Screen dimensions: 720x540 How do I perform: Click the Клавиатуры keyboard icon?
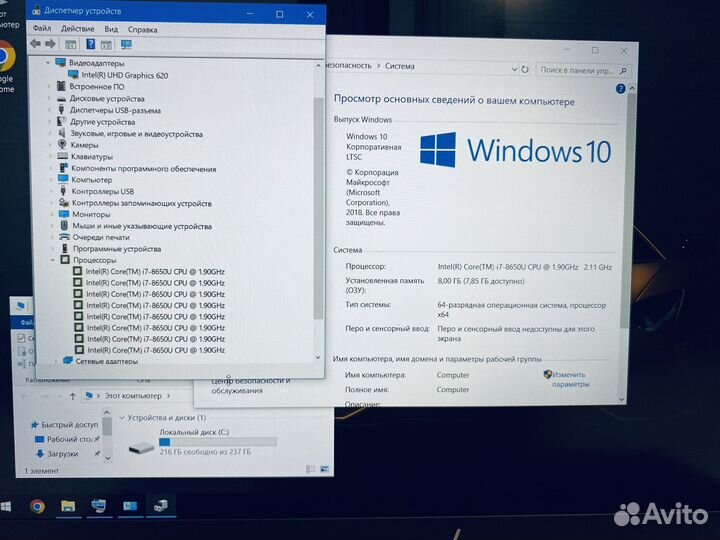[x=63, y=156]
